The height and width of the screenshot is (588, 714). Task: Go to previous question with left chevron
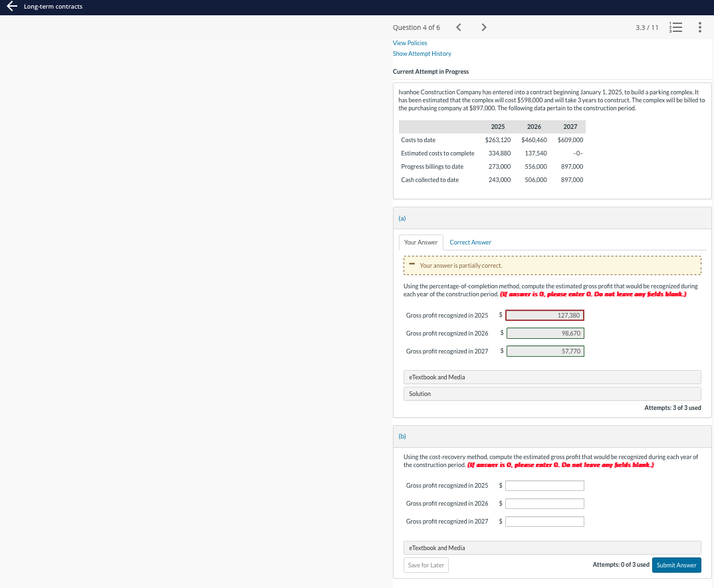tap(459, 27)
